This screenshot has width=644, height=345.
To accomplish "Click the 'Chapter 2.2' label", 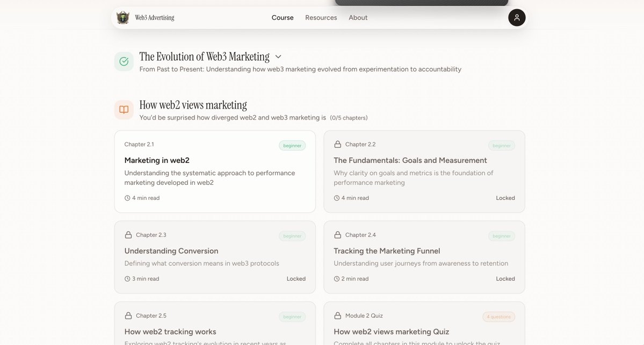I will (360, 144).
